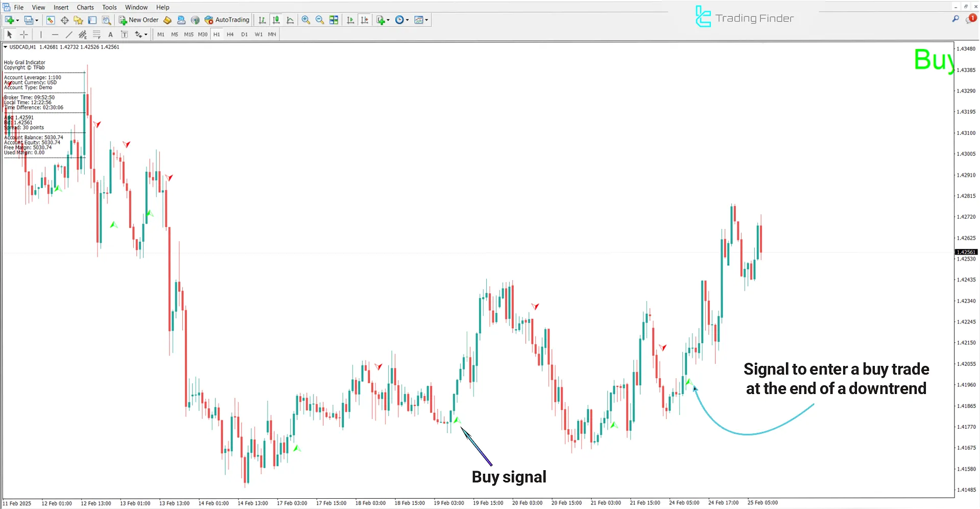Select the Vertical Line tool
The height and width of the screenshot is (509, 980).
pyautogui.click(x=41, y=34)
